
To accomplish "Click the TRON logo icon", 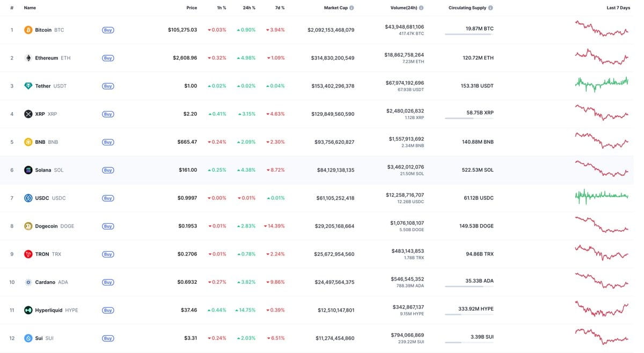I will (28, 254).
